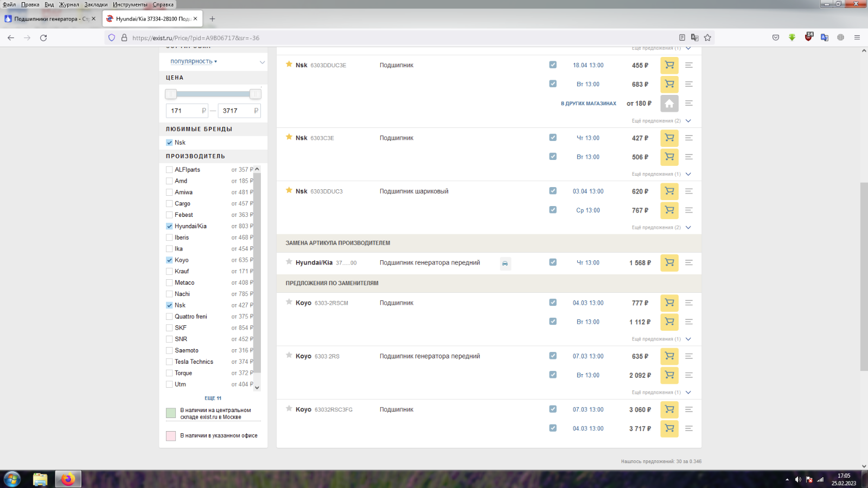This screenshot has height=488, width=868.
Task: Click В ДРУГИХ МАГАЗИНАХ link
Action: pyautogui.click(x=589, y=104)
